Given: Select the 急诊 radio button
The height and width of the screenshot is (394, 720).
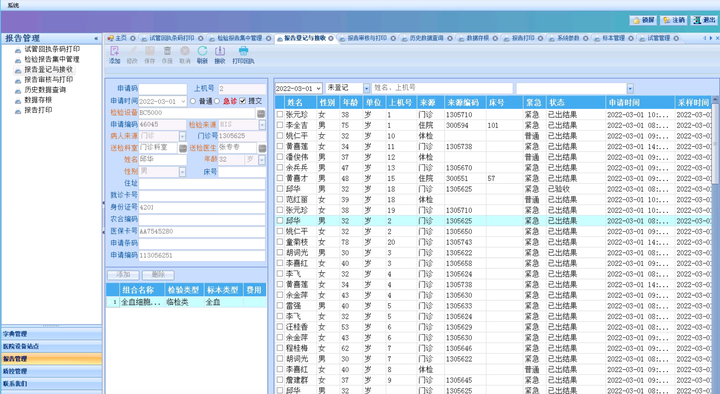Looking at the screenshot, I should [x=217, y=101].
